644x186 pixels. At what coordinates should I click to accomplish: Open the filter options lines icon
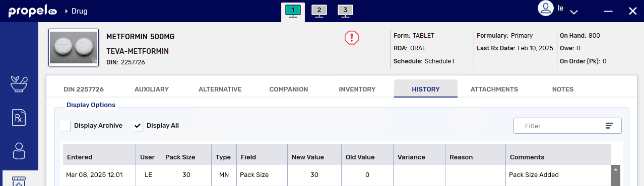609,126
